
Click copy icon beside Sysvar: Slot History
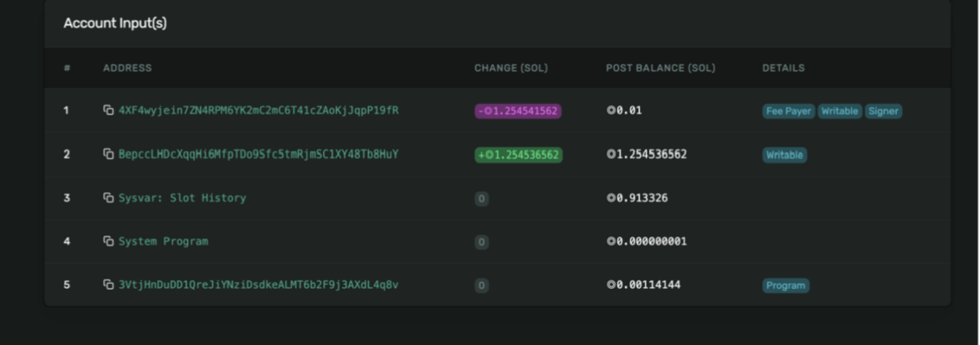[108, 198]
